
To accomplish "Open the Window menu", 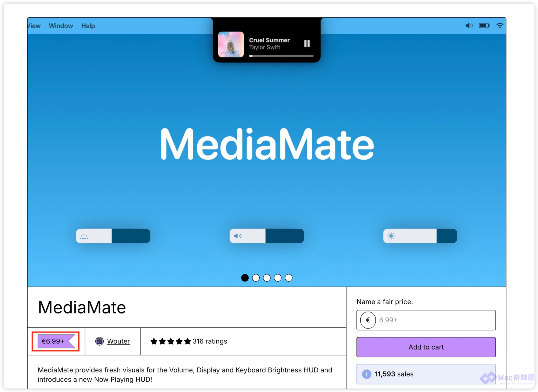I will (x=61, y=26).
